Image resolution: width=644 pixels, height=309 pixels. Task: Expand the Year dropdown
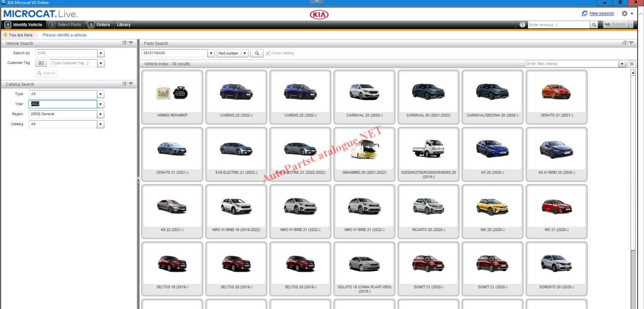[x=101, y=104]
